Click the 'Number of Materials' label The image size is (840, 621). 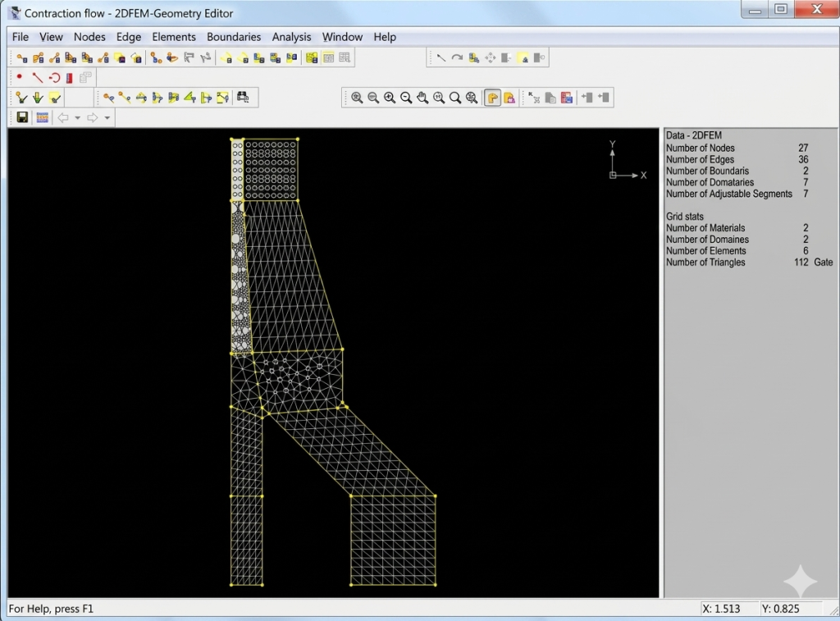705,228
